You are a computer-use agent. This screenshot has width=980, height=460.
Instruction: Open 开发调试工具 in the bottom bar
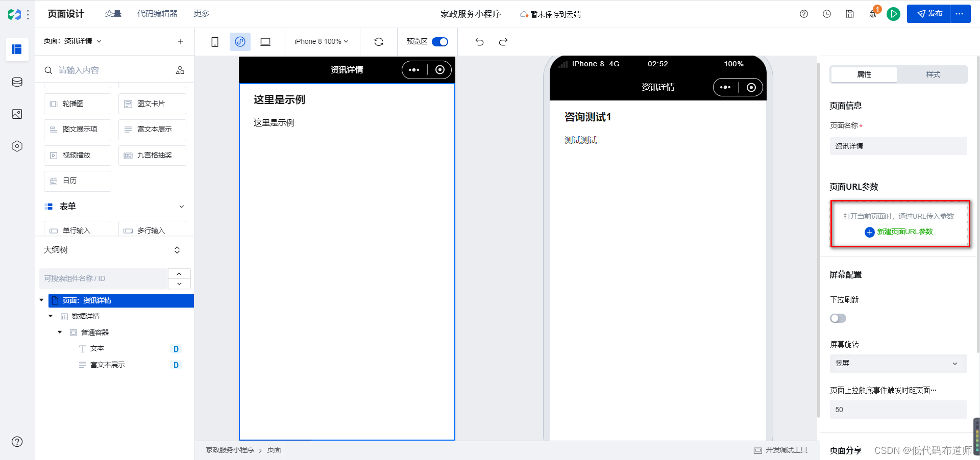point(781,450)
